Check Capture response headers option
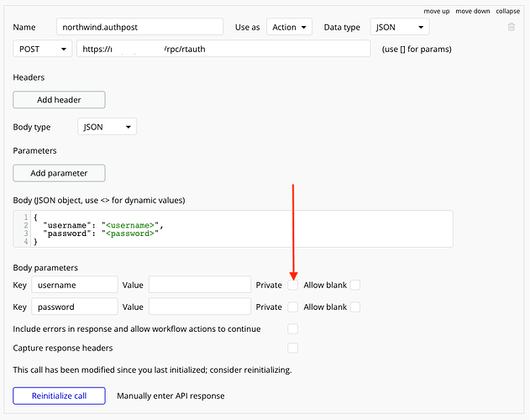This screenshot has width=530, height=420. [x=292, y=348]
